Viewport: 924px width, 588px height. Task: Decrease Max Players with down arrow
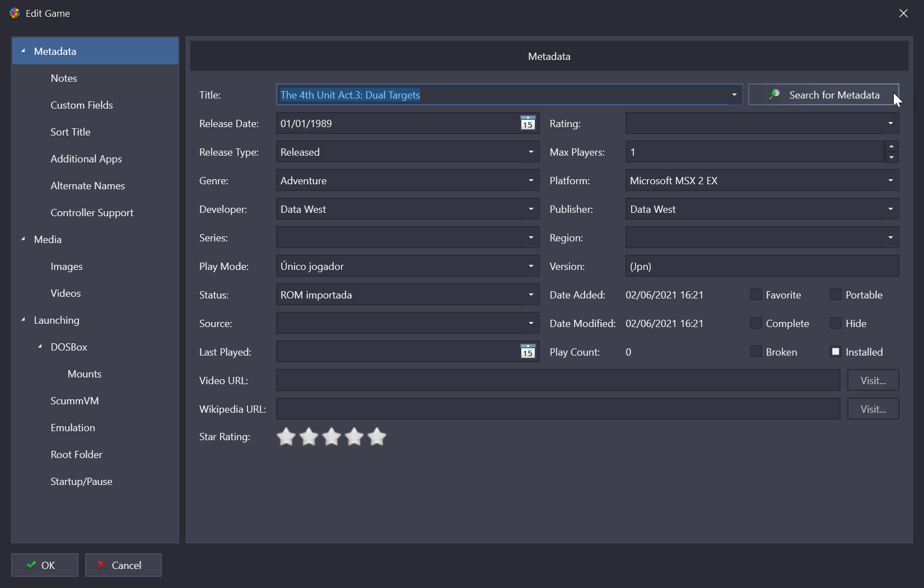891,157
